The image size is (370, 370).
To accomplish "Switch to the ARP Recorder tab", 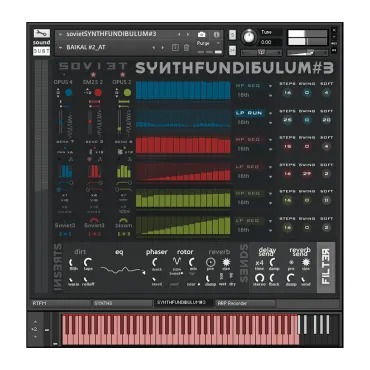I will (245, 303).
